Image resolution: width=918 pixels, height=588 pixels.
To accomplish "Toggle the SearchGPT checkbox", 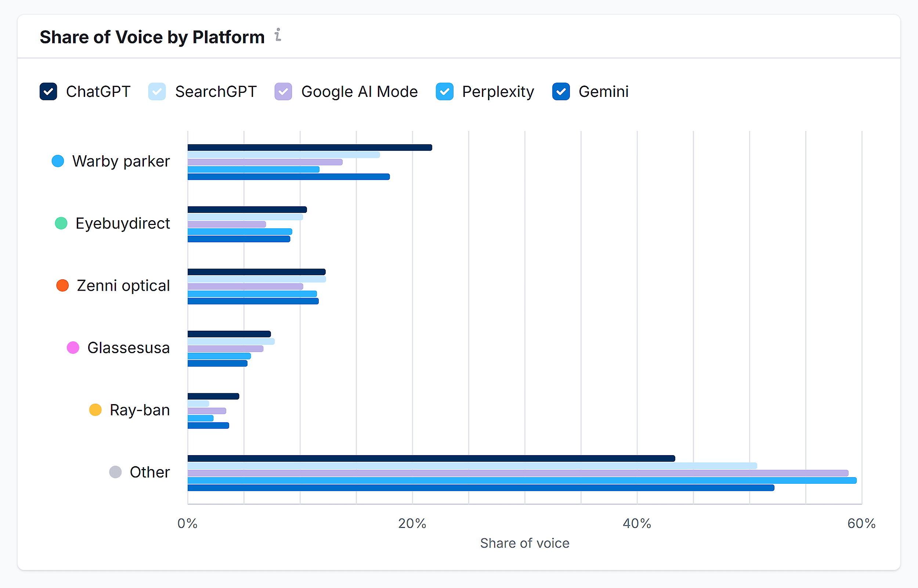I will pos(157,92).
